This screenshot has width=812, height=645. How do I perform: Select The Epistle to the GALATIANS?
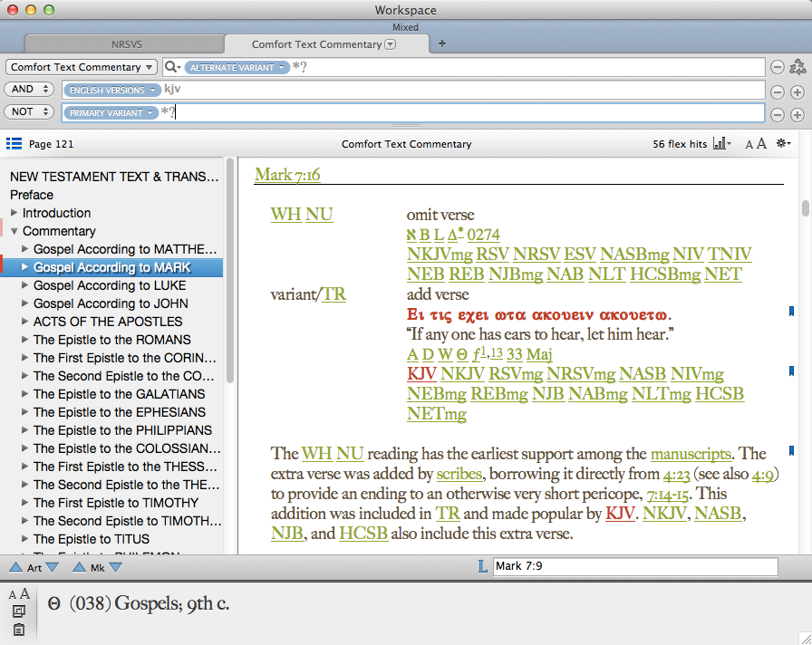(119, 394)
